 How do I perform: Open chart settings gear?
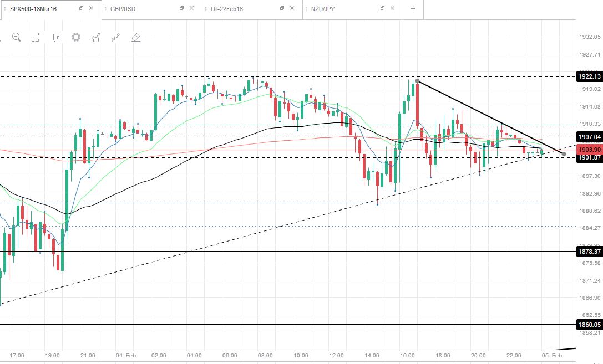pyautogui.click(x=76, y=37)
